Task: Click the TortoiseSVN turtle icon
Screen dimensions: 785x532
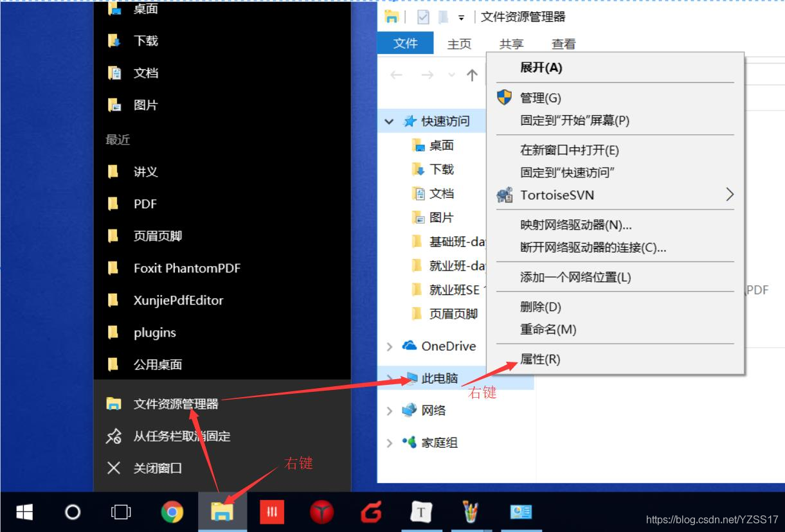Action: [505, 195]
